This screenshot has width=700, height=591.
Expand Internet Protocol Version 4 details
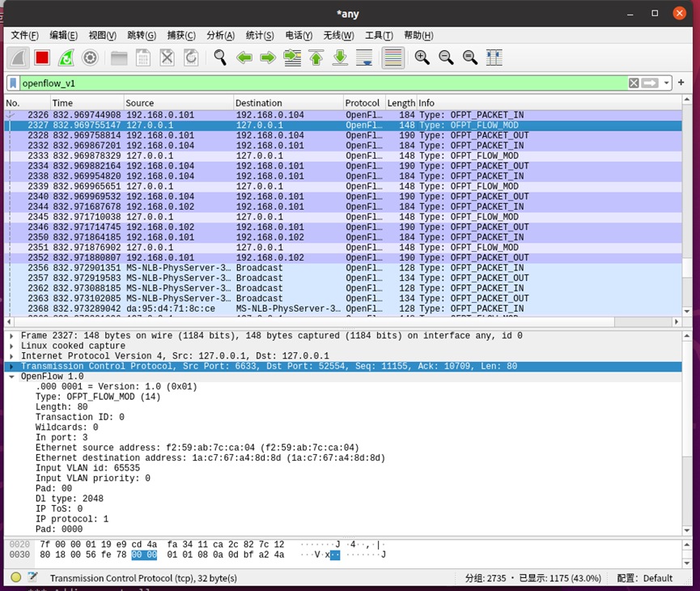click(x=11, y=356)
